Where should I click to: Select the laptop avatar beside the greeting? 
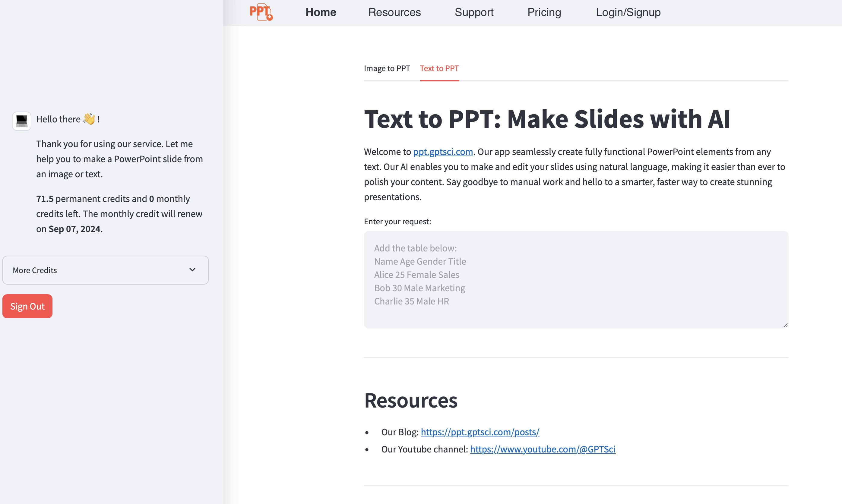point(21,120)
